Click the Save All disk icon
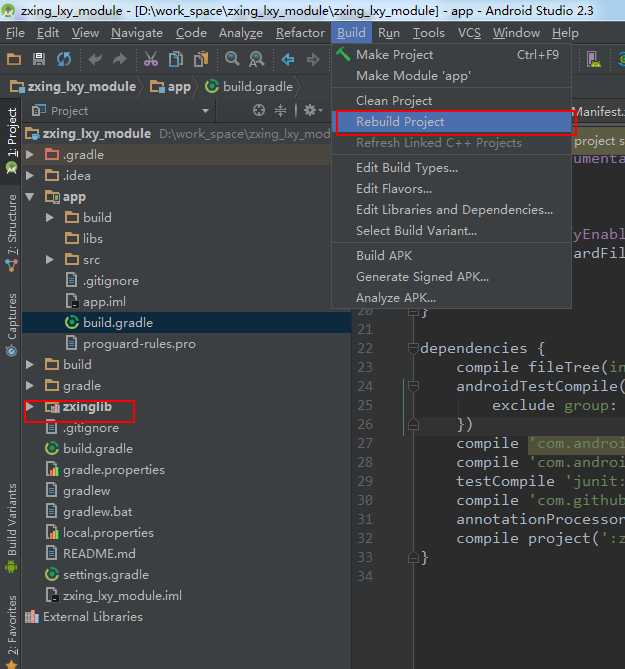Image resolution: width=625 pixels, height=669 pixels. [39, 59]
